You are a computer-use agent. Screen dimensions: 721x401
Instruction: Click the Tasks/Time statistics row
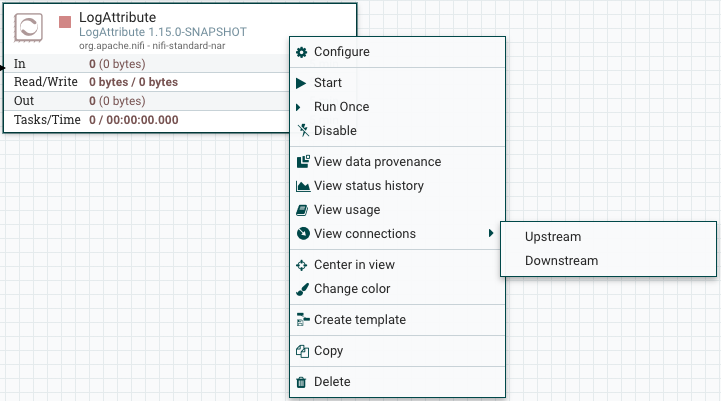[x=145, y=120]
